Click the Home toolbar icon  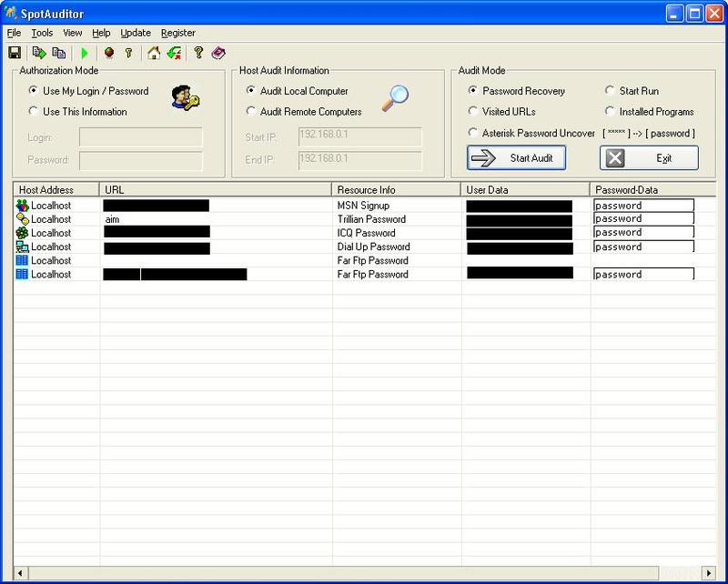(x=153, y=54)
